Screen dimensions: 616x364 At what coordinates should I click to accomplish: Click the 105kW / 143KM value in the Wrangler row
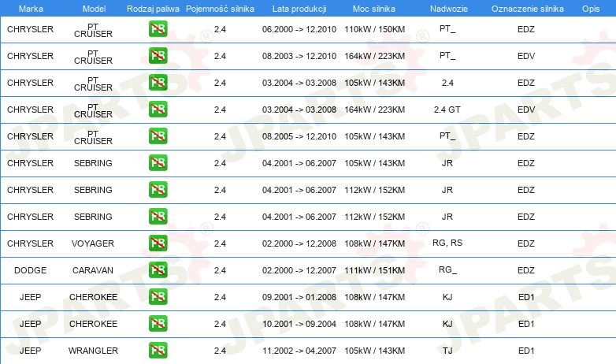pyautogui.click(x=374, y=351)
